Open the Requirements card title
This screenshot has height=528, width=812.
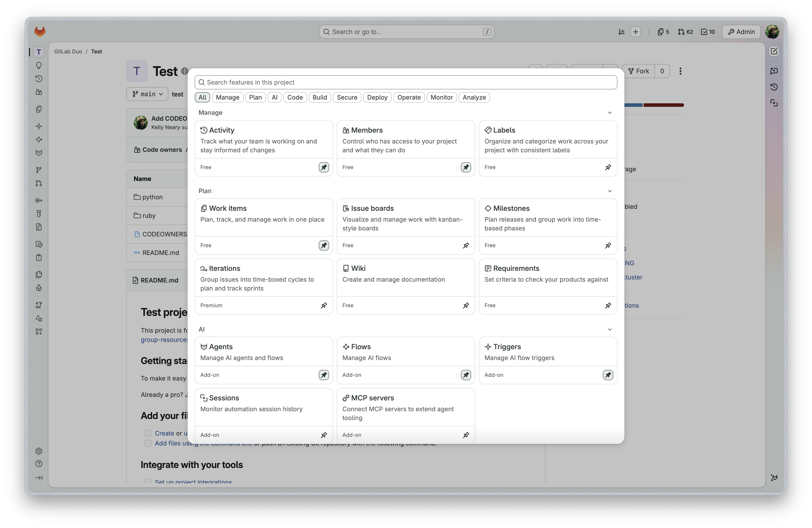tap(516, 268)
